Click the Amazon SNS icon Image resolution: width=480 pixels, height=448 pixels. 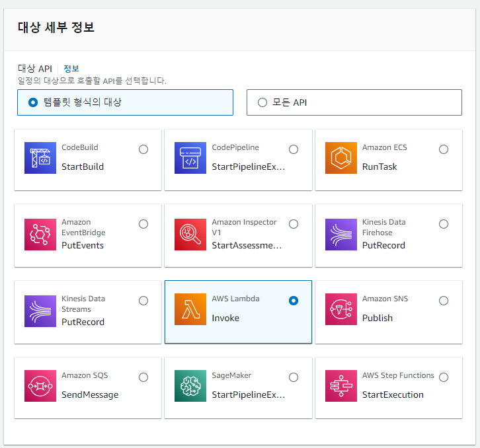coord(341,309)
